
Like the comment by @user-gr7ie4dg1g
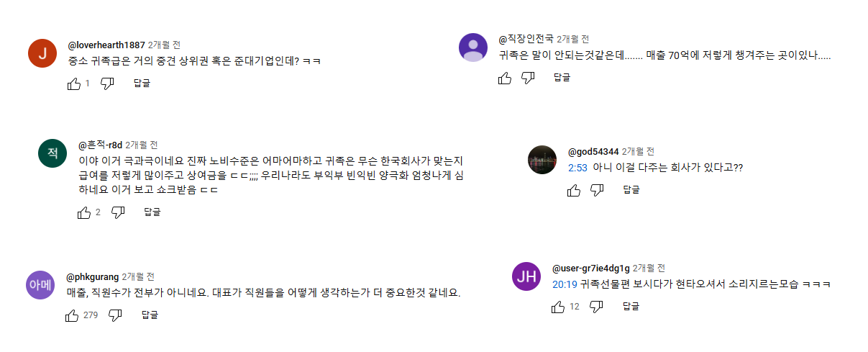click(558, 307)
